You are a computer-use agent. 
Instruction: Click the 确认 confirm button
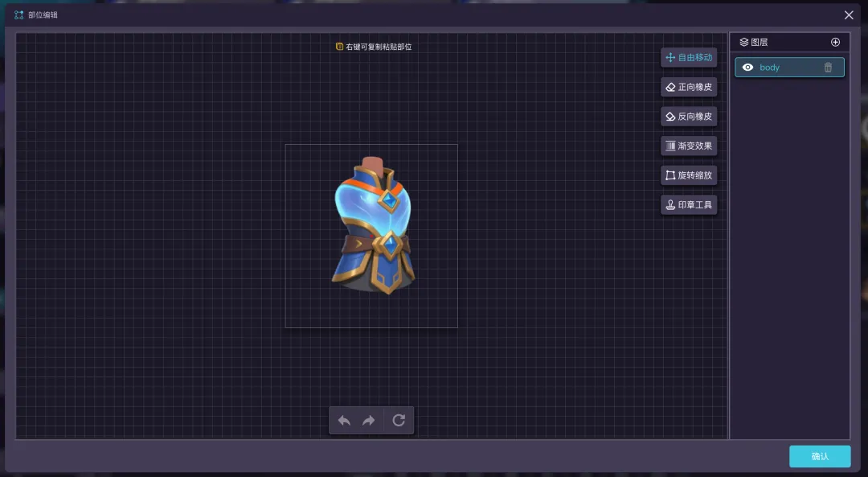click(x=820, y=457)
